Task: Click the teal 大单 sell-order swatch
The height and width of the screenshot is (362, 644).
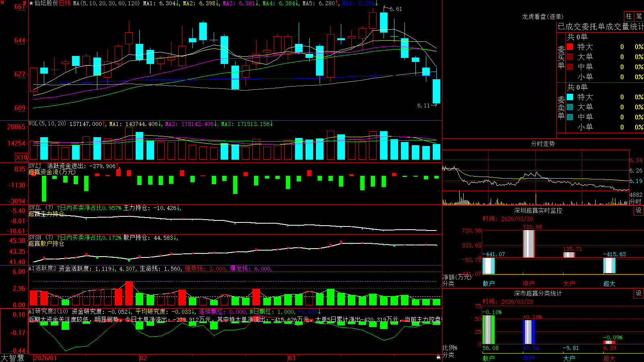Action: pyautogui.click(x=570, y=107)
